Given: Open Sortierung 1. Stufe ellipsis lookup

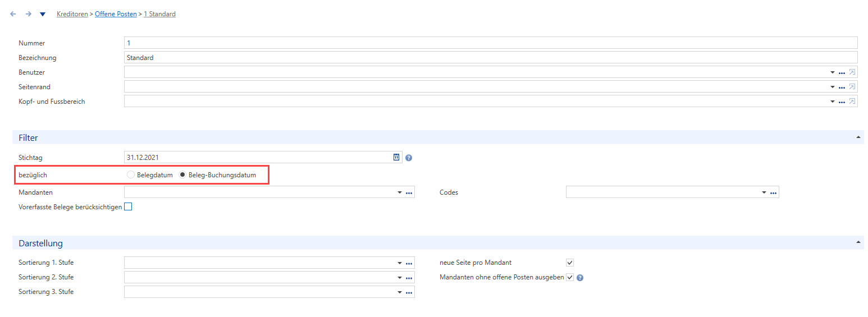Looking at the screenshot, I should 409,263.
